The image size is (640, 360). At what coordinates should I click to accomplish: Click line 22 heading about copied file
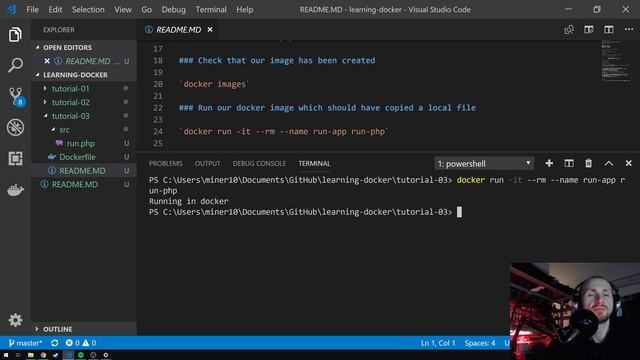(x=327, y=108)
